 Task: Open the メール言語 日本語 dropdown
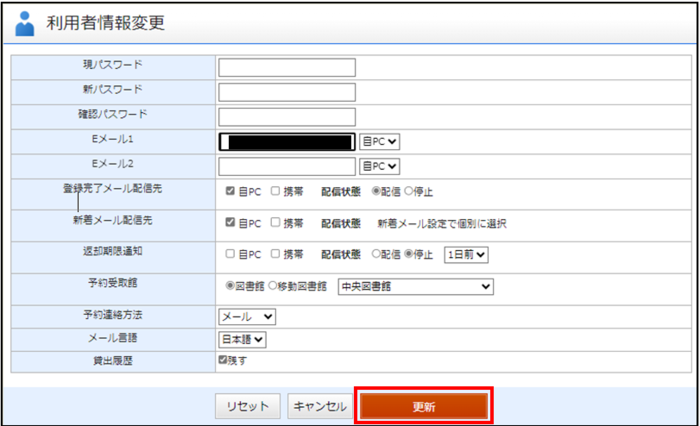243,339
